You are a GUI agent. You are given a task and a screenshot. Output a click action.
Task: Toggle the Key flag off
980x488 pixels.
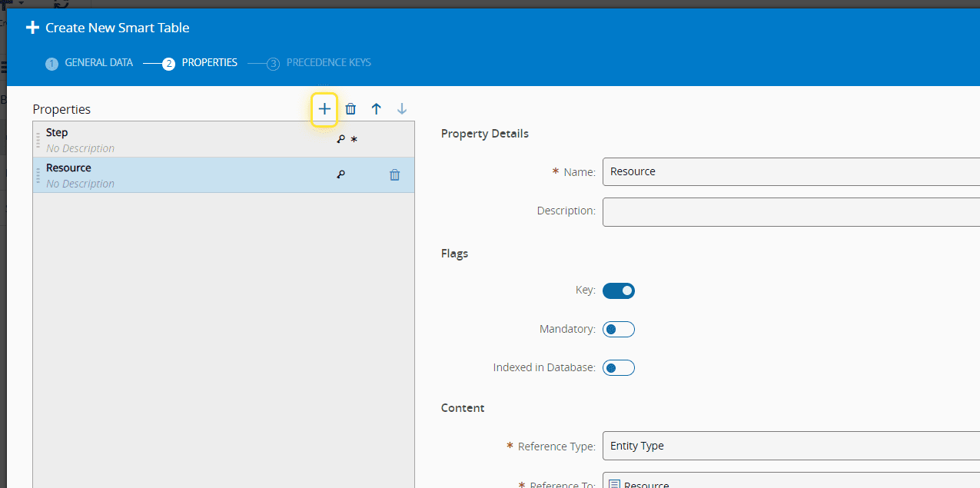(x=618, y=290)
